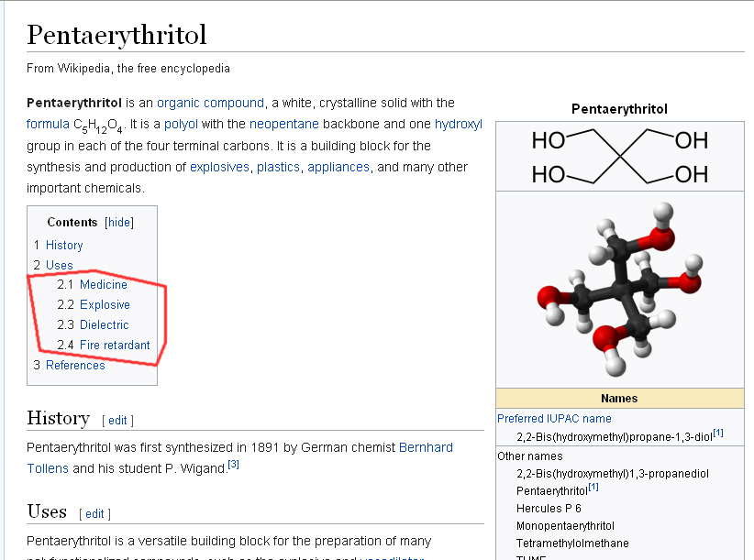
Task: Follow the formula link
Action: 48,124
